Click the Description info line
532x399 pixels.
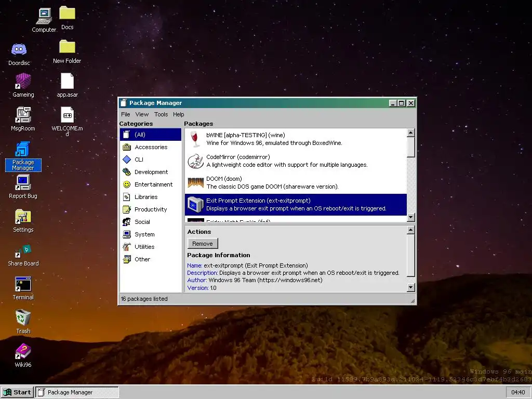[293, 273]
